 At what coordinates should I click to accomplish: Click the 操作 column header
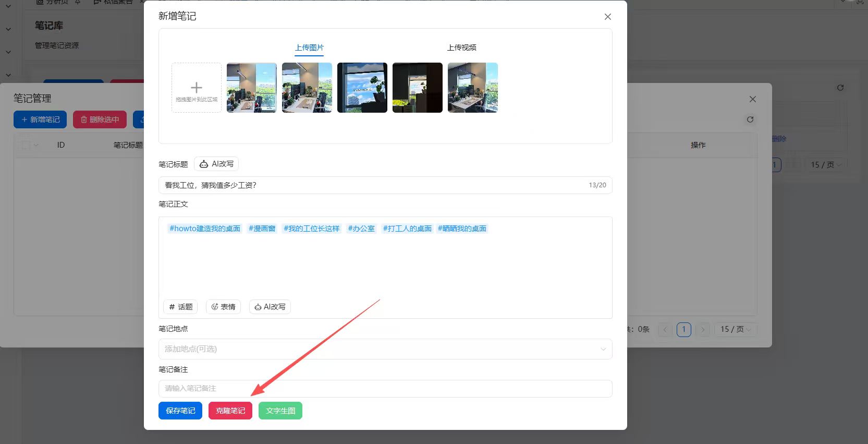(x=698, y=145)
